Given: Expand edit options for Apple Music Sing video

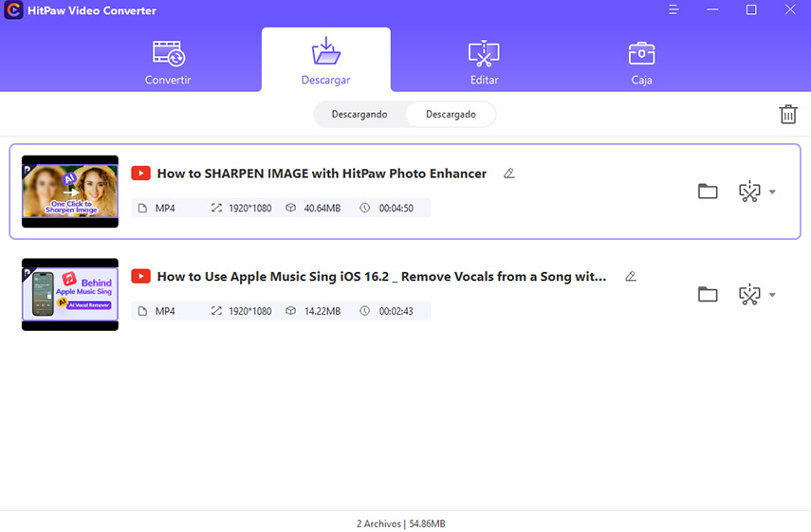Looking at the screenshot, I should (x=772, y=295).
